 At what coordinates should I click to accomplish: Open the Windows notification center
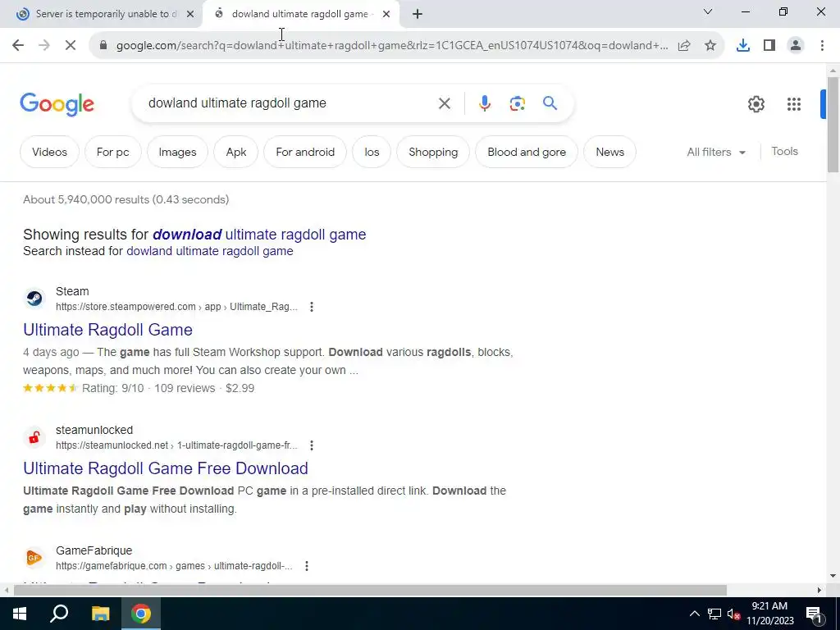click(x=814, y=614)
